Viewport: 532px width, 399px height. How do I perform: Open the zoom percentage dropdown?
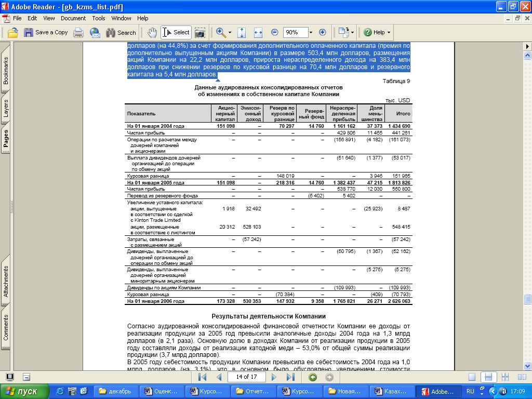point(311,33)
